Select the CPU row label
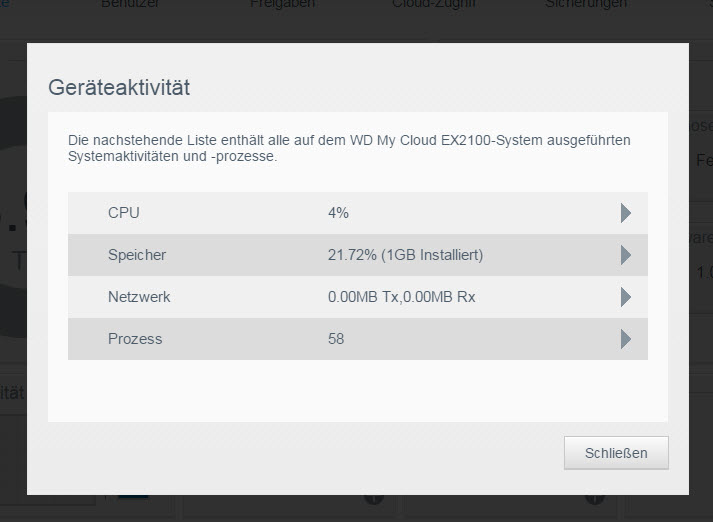The height and width of the screenshot is (522, 713). (x=124, y=213)
